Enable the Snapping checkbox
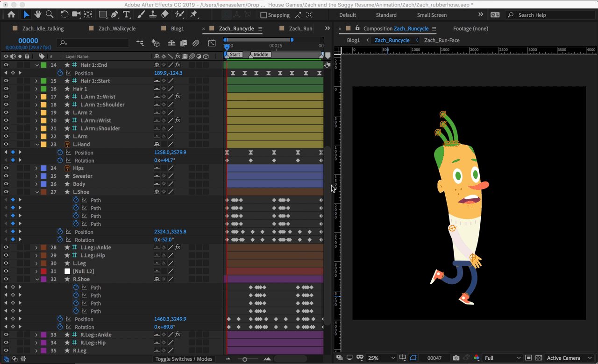This screenshot has height=364, width=598. pos(263,15)
